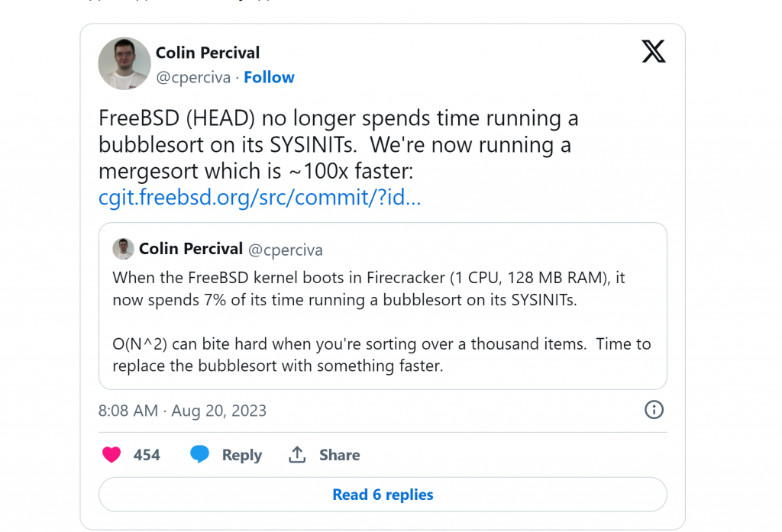Click the 454 likes count
Viewport: 782px width, 532px height.
tap(147, 455)
